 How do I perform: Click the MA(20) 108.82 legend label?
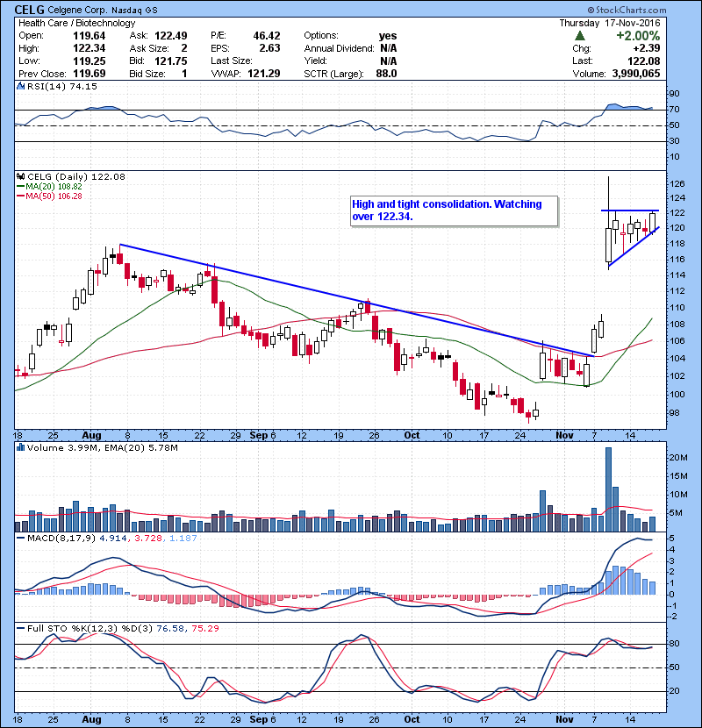tap(54, 186)
